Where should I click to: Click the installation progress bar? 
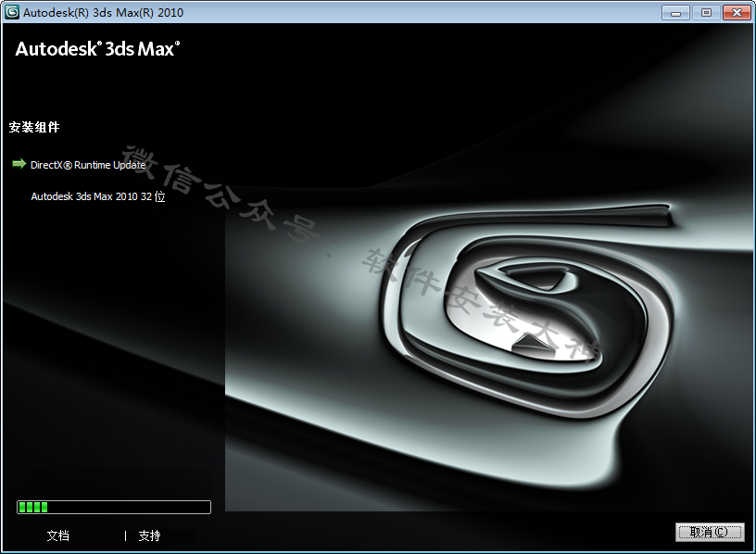point(114,507)
